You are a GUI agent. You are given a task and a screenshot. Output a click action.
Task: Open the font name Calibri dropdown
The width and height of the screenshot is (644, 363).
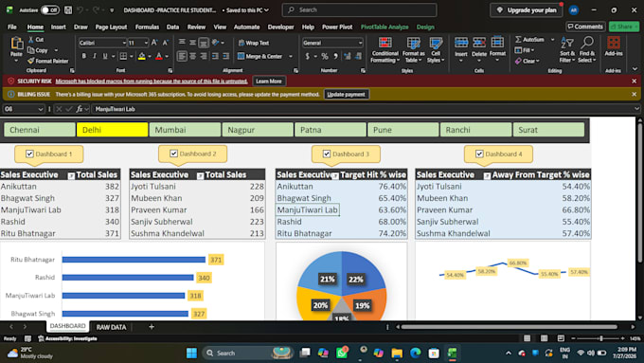pyautogui.click(x=124, y=43)
